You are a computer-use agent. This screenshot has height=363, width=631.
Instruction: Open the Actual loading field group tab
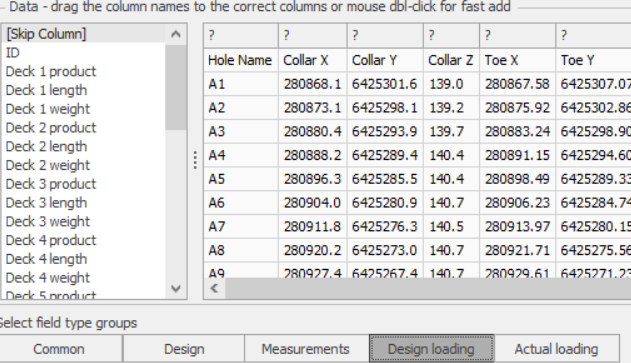557,349
